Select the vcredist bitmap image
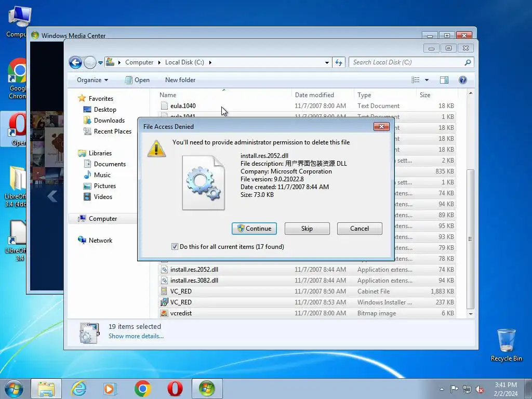 tap(307, 313)
